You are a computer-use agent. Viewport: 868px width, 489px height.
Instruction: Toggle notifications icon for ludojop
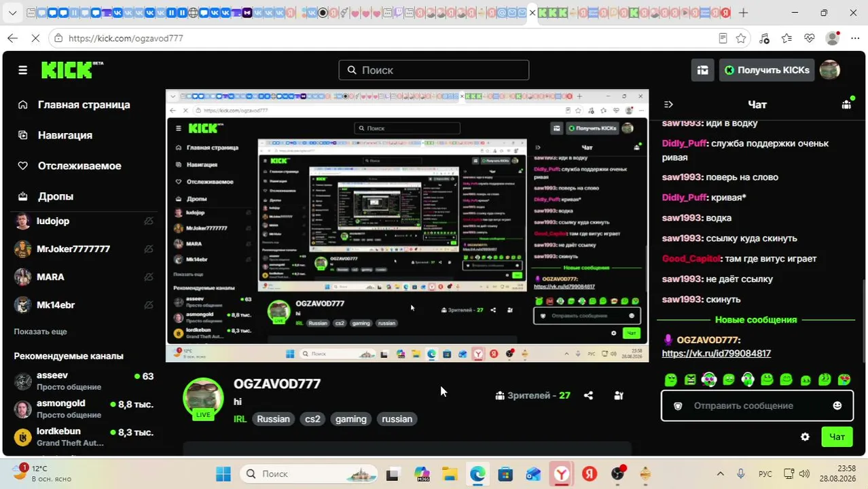149,221
